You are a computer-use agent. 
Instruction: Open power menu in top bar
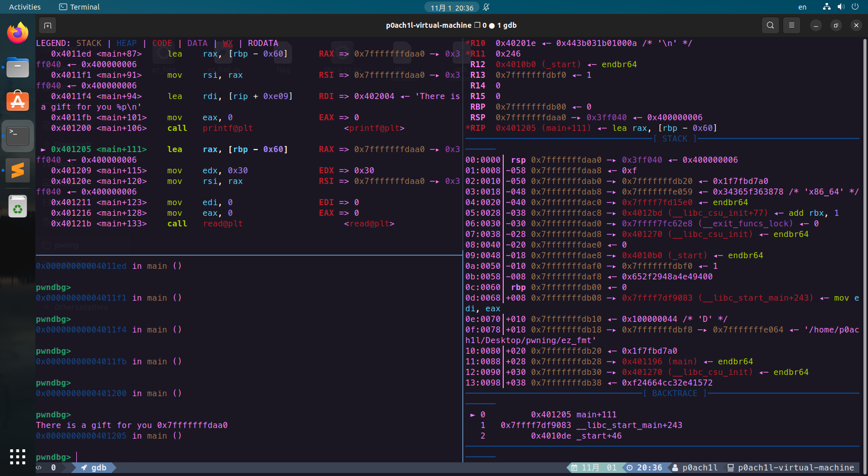[x=855, y=7]
